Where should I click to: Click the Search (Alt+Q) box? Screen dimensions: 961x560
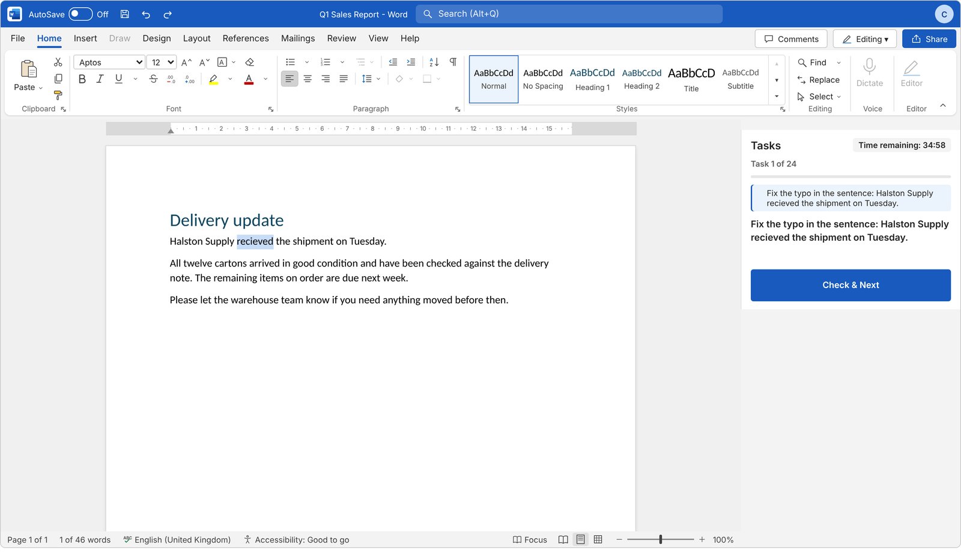pos(569,14)
